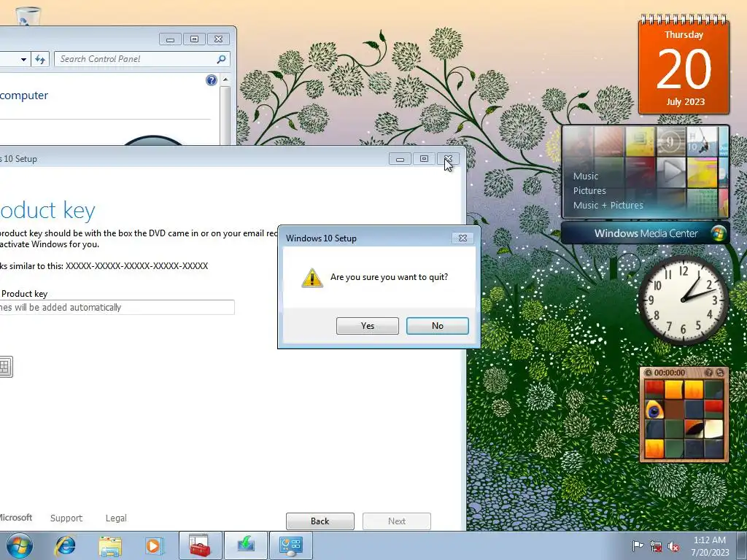Click the Product key input field
747x560 pixels.
click(x=117, y=307)
